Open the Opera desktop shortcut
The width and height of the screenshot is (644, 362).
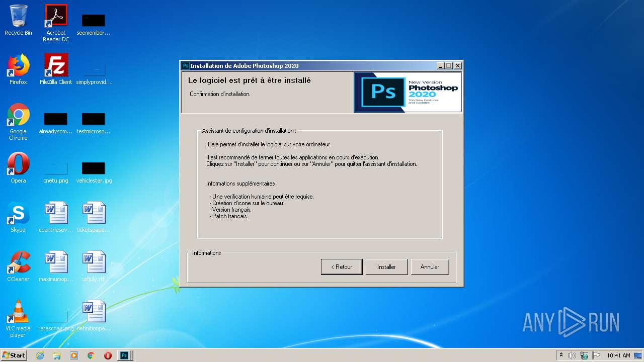pos(18,168)
